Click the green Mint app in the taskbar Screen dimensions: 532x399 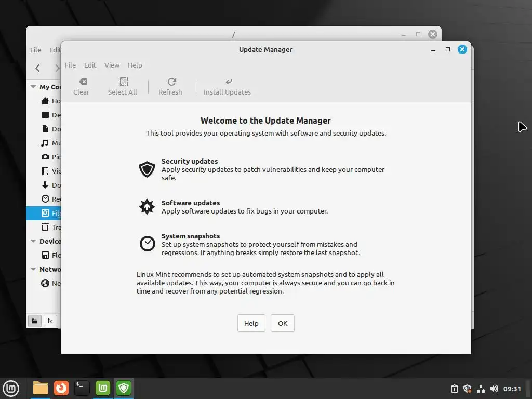tap(103, 389)
